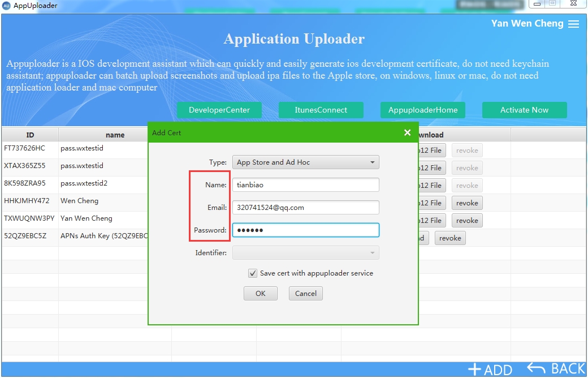The height and width of the screenshot is (378, 588).
Task: Click the Cancel button in Add Cert
Action: [x=306, y=294]
